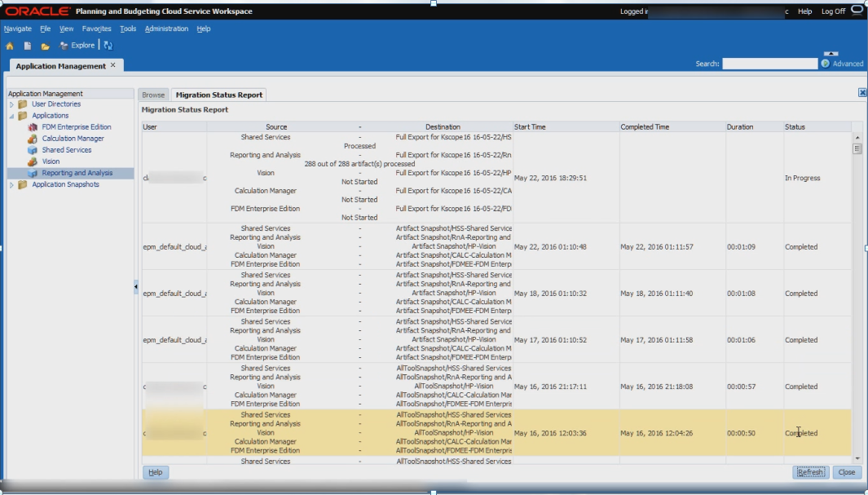
Task: Click the Advanced search icon
Action: coord(826,64)
